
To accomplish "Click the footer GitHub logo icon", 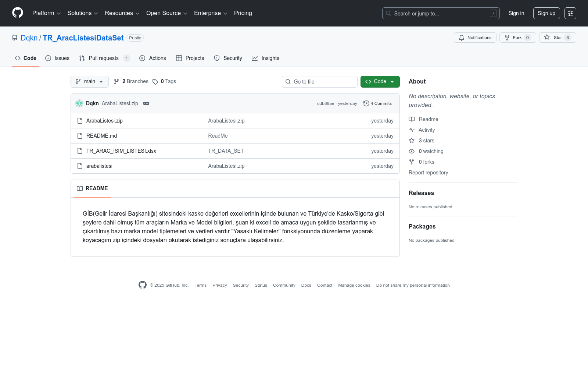I will tap(143, 285).
